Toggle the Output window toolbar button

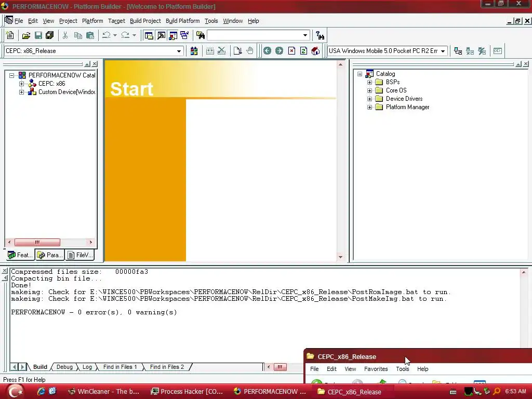click(161, 35)
